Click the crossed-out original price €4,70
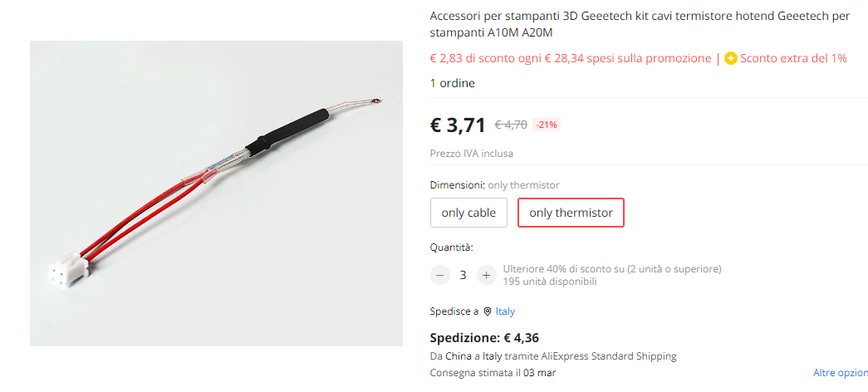 click(x=511, y=125)
